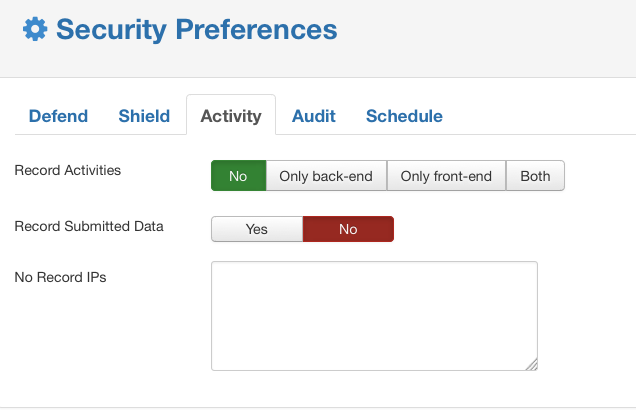Click the Record Activities label

(68, 170)
